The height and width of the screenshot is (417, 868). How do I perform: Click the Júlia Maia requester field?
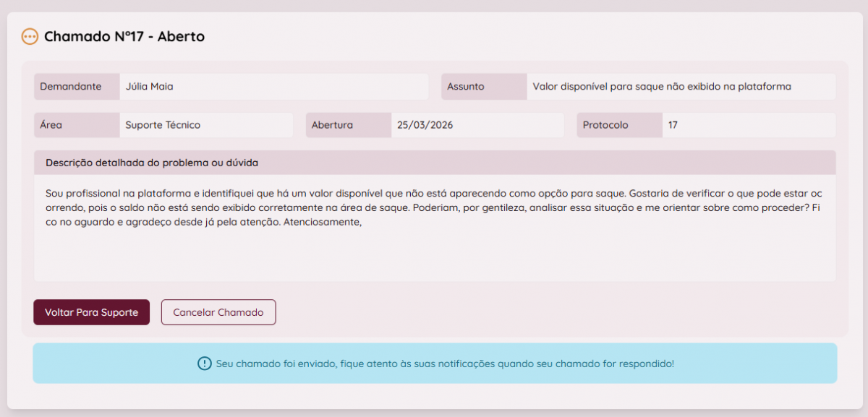pos(273,87)
